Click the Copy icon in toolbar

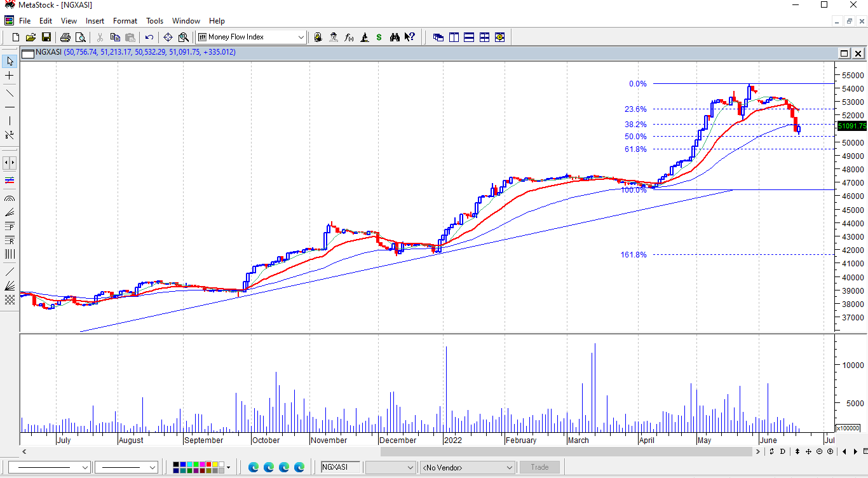coord(115,38)
